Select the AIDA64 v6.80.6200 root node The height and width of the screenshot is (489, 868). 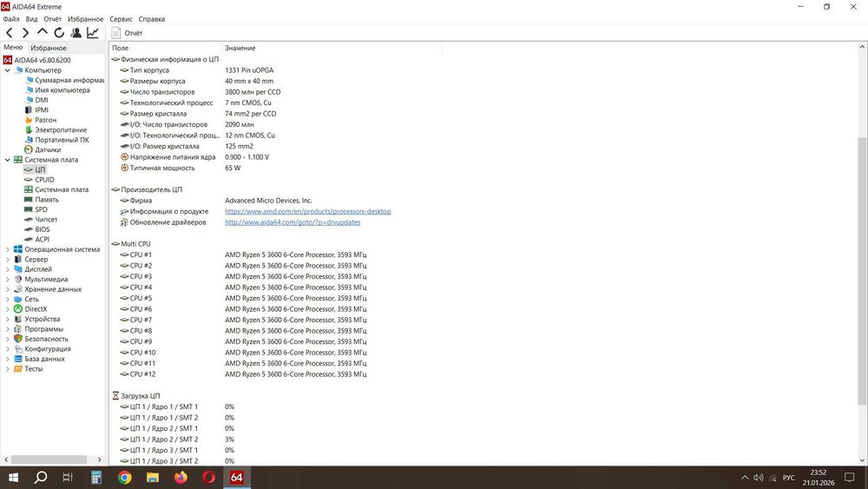pos(42,60)
